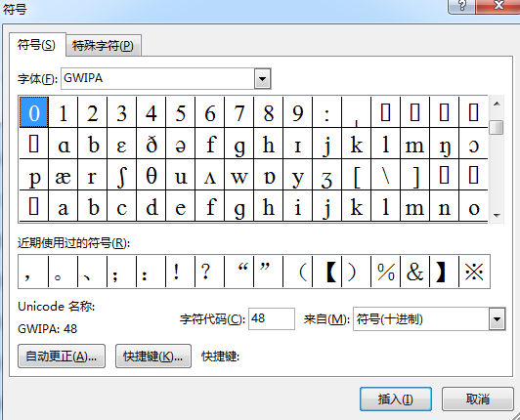Pick the recent “ opening quote symbol

(239, 272)
